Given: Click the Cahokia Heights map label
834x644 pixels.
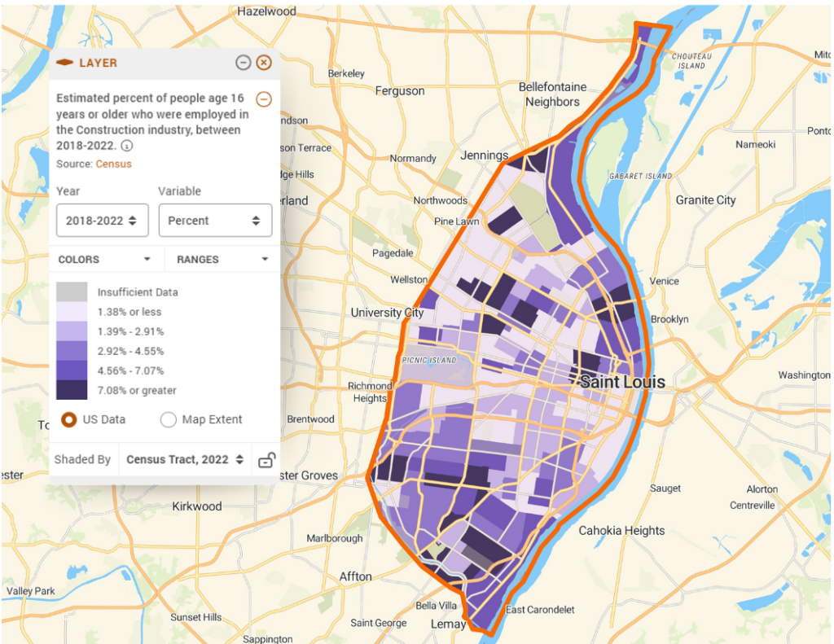Looking at the screenshot, I should pyautogui.click(x=621, y=531).
